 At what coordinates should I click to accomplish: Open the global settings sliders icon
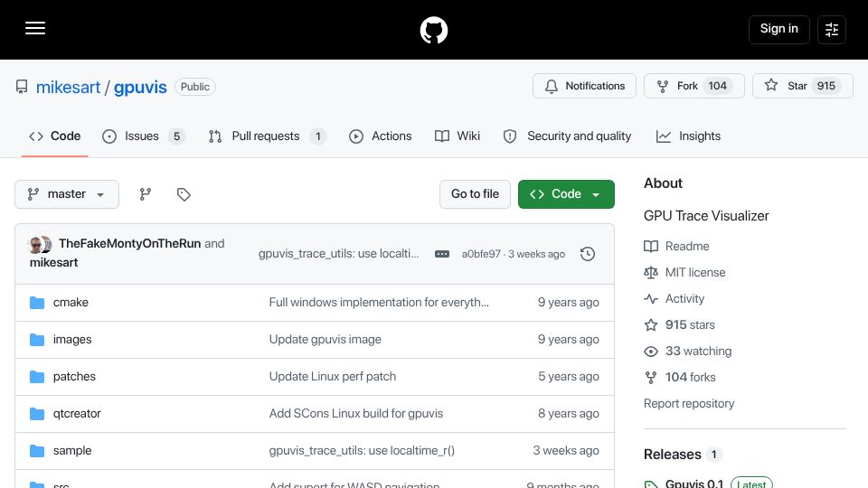coord(832,29)
